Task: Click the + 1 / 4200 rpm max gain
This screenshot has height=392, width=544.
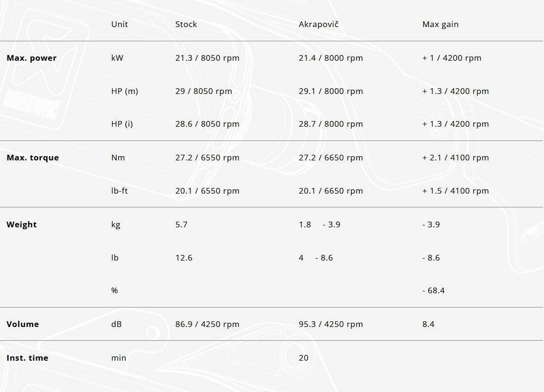Action: (451, 58)
